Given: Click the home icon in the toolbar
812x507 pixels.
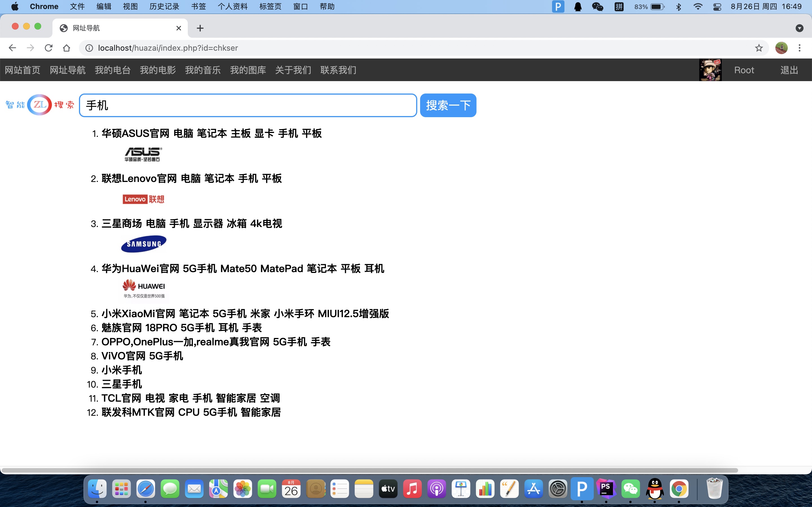Looking at the screenshot, I should coord(67,48).
